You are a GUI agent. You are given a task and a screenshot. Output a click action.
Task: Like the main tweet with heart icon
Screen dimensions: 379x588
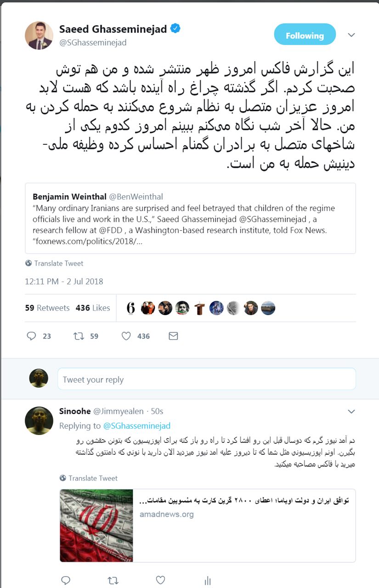pos(126,336)
